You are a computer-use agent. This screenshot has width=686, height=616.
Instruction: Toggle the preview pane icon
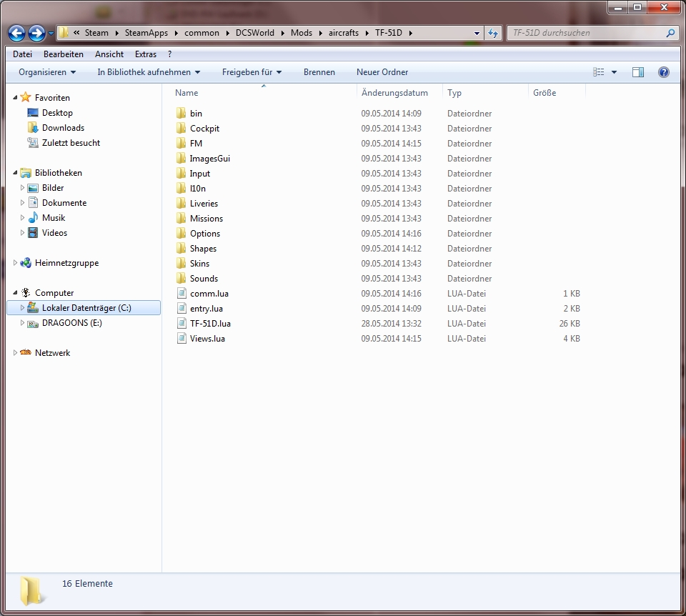click(x=638, y=72)
